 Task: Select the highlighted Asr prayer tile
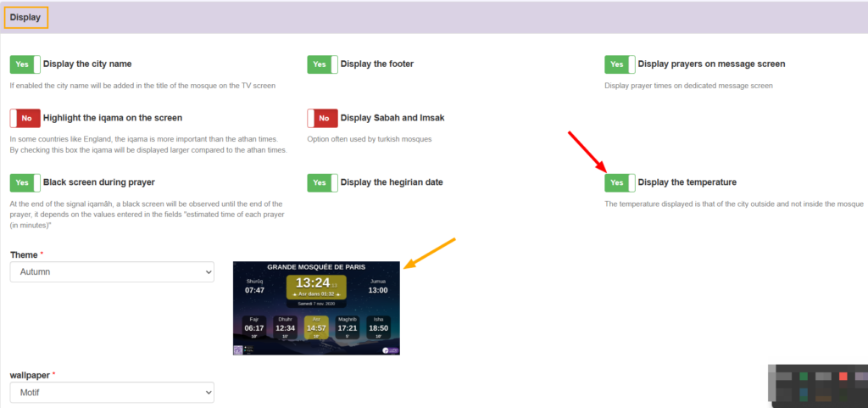pyautogui.click(x=316, y=327)
